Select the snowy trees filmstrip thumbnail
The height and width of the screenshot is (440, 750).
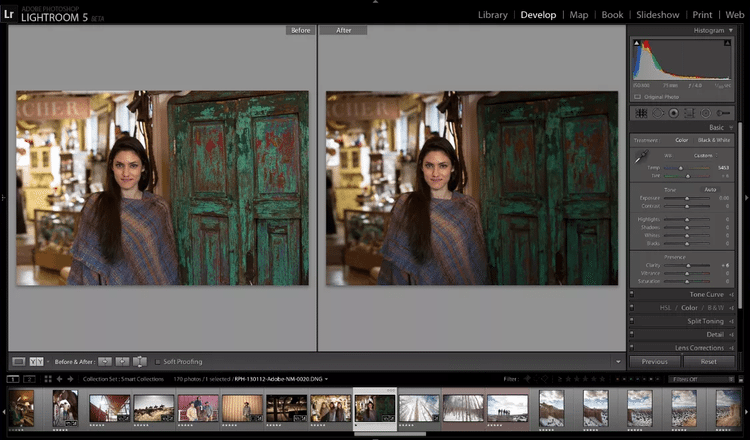463,408
